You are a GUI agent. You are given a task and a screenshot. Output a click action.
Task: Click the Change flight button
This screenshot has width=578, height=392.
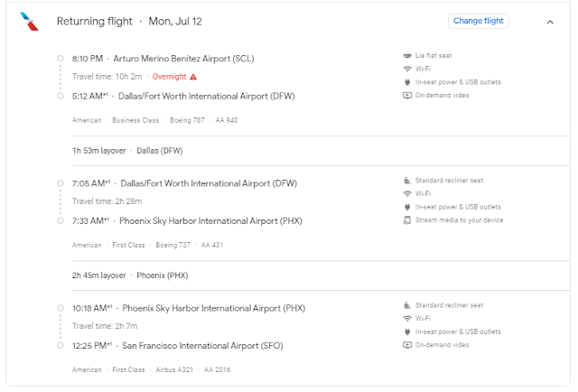[478, 21]
